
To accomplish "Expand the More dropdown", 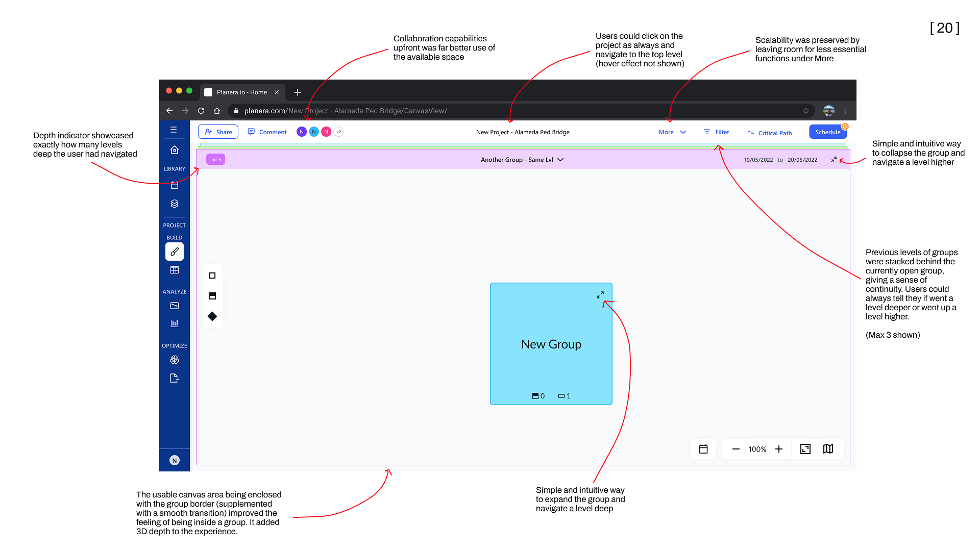I will [x=672, y=132].
